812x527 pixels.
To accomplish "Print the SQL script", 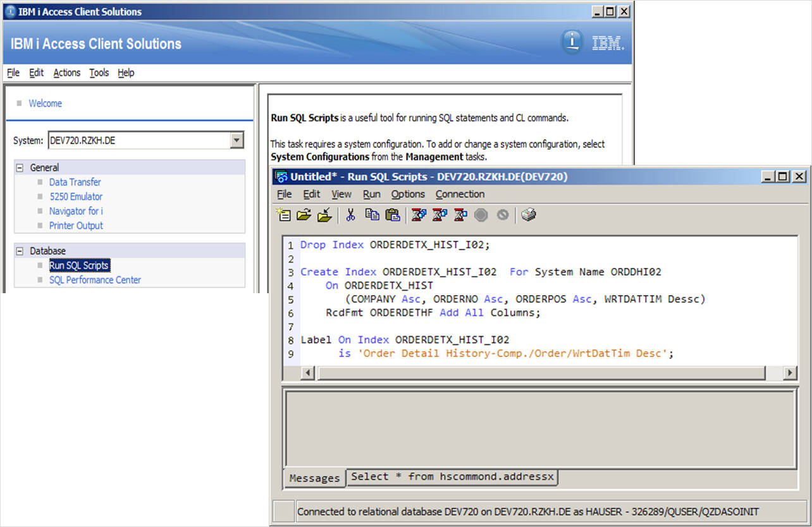I will click(528, 215).
